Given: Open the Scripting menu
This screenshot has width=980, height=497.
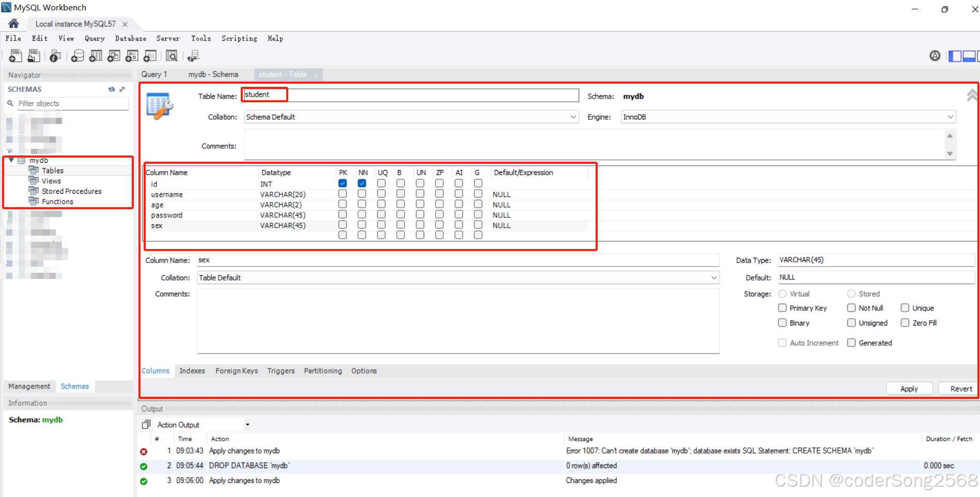Looking at the screenshot, I should pos(239,39).
